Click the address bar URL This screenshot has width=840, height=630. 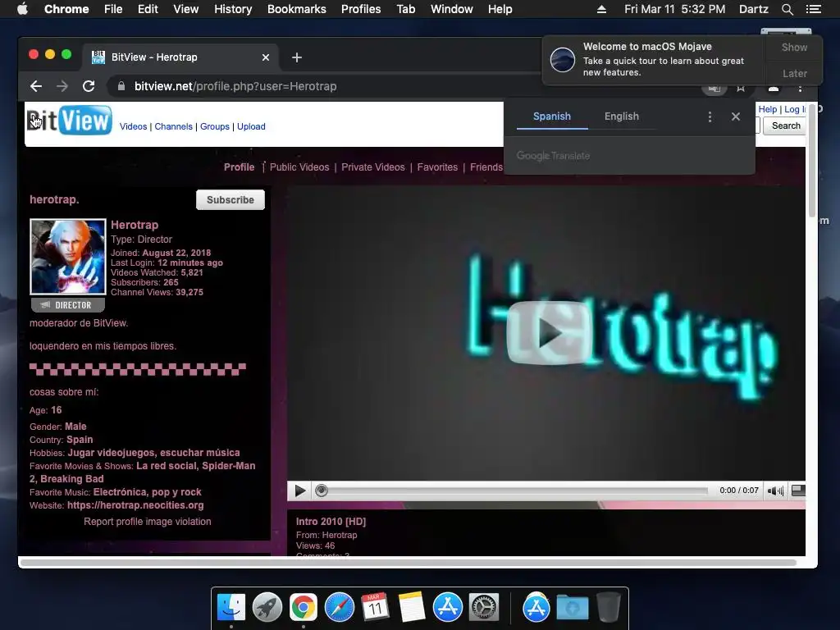pyautogui.click(x=235, y=86)
